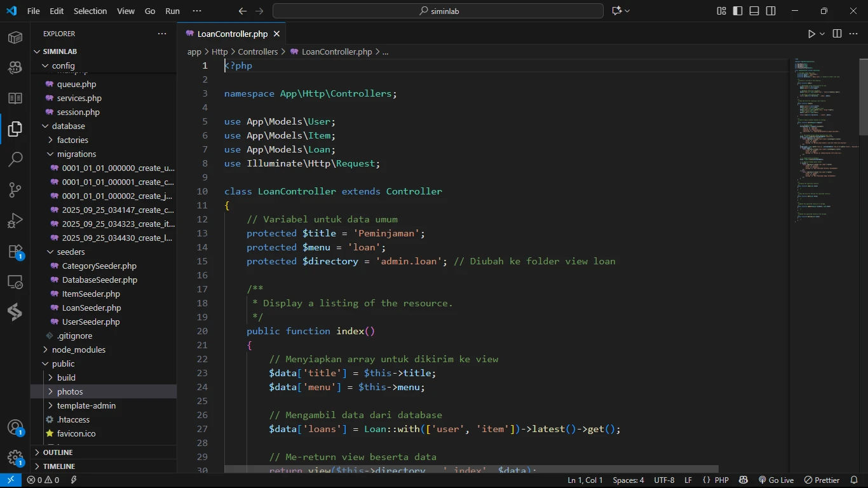Open the Source Control view
The image size is (868, 488).
[x=15, y=189]
